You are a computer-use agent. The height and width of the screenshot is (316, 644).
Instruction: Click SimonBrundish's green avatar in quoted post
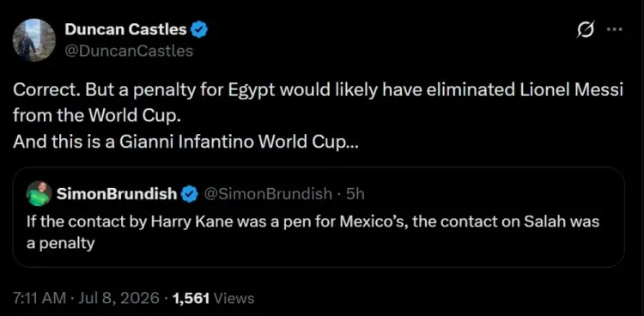pos(39,193)
